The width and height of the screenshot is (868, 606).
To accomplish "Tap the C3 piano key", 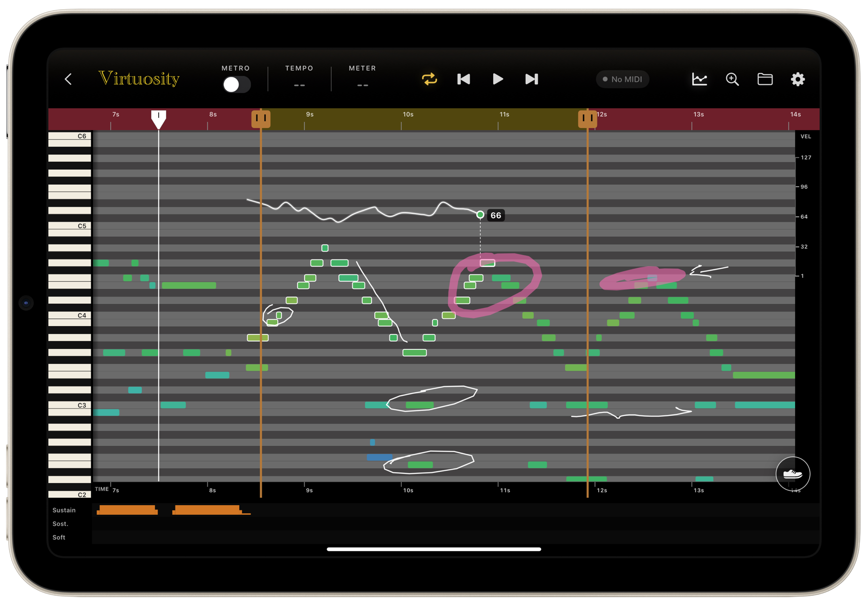I will pyautogui.click(x=70, y=405).
